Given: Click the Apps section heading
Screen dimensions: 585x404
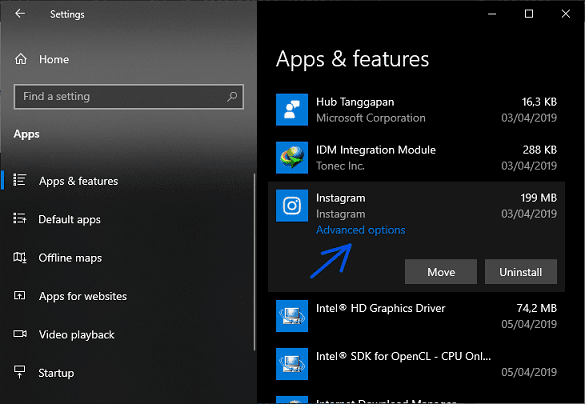Looking at the screenshot, I should pos(26,134).
